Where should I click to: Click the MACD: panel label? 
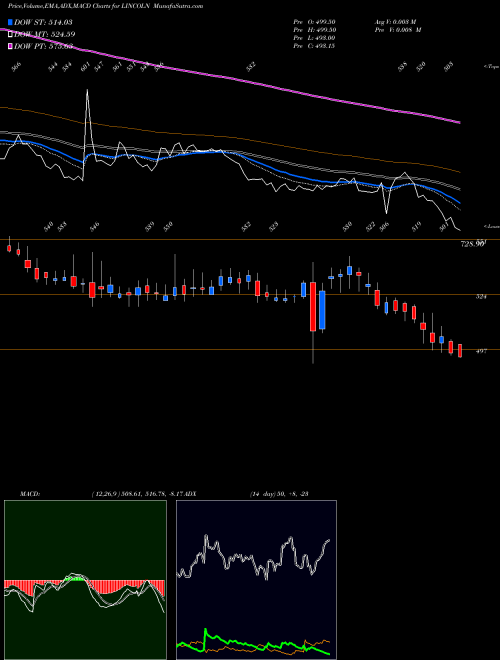click(x=29, y=493)
